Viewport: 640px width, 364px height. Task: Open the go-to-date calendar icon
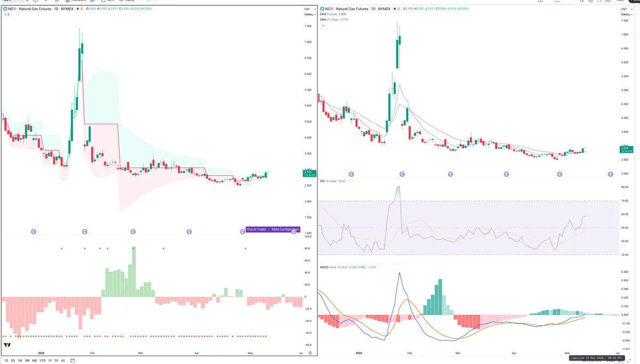pos(73,360)
